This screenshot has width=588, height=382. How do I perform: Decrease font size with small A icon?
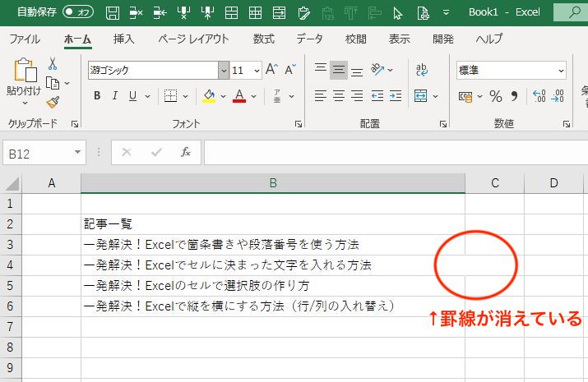click(290, 69)
